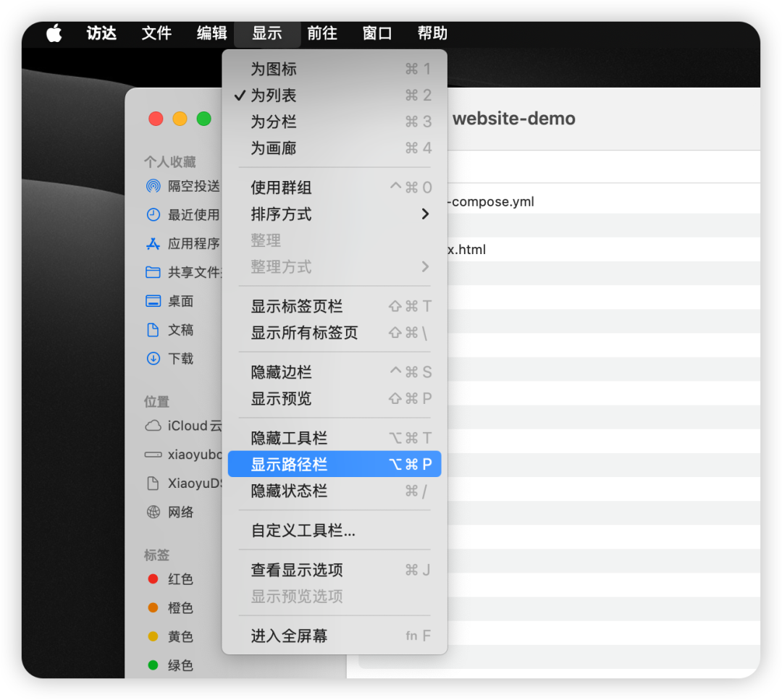Click the 应用程序 apps icon
782x700 pixels.
click(x=153, y=244)
